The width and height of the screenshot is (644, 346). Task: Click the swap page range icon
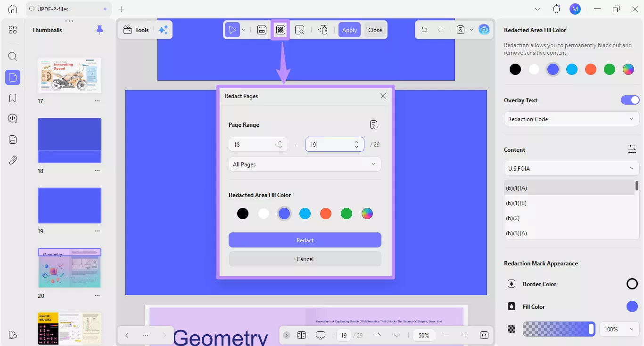[x=374, y=124]
